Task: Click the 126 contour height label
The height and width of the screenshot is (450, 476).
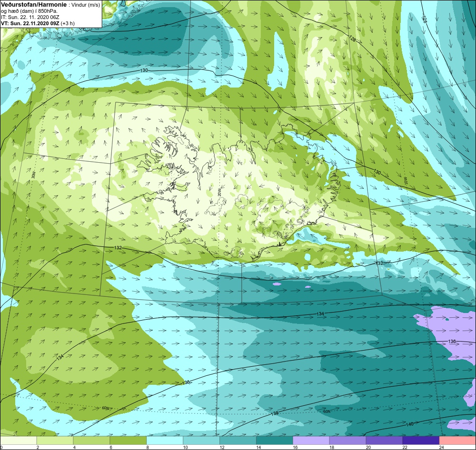Action: click(425, 19)
